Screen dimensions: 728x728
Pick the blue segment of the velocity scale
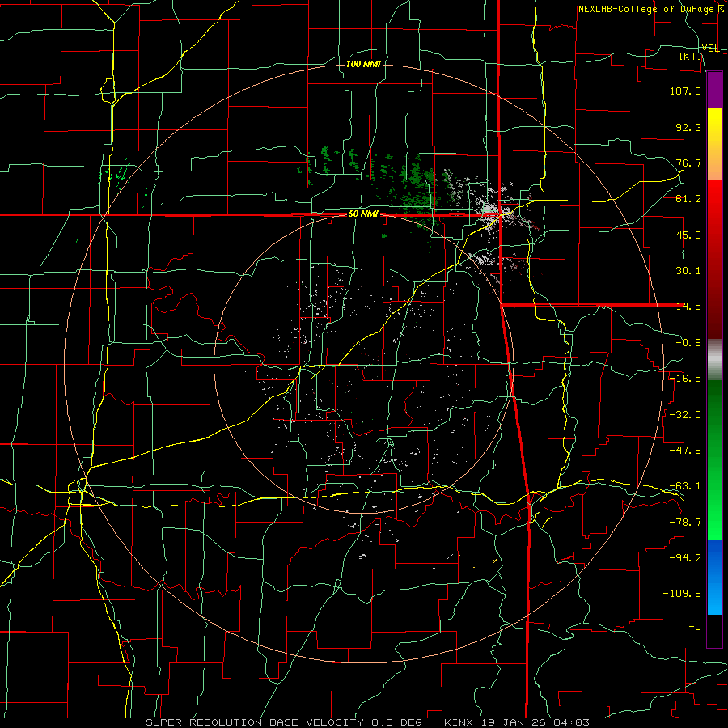pyautogui.click(x=714, y=577)
